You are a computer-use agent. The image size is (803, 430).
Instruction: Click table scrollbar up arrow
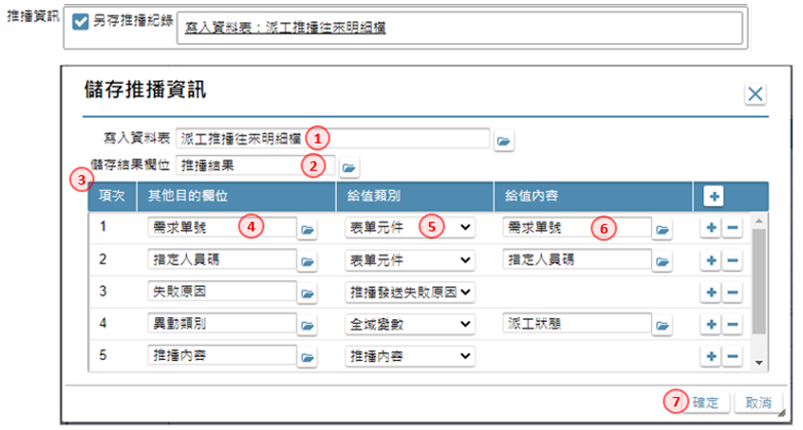(x=759, y=221)
